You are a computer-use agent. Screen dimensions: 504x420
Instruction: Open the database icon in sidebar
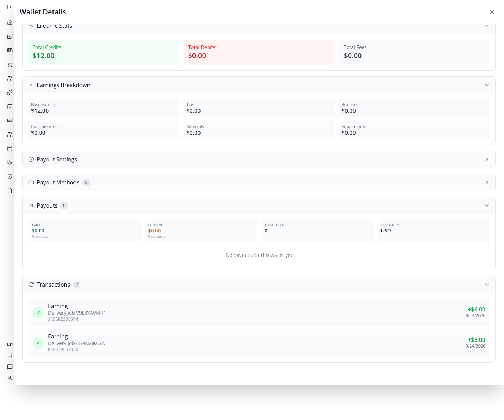coord(10,148)
